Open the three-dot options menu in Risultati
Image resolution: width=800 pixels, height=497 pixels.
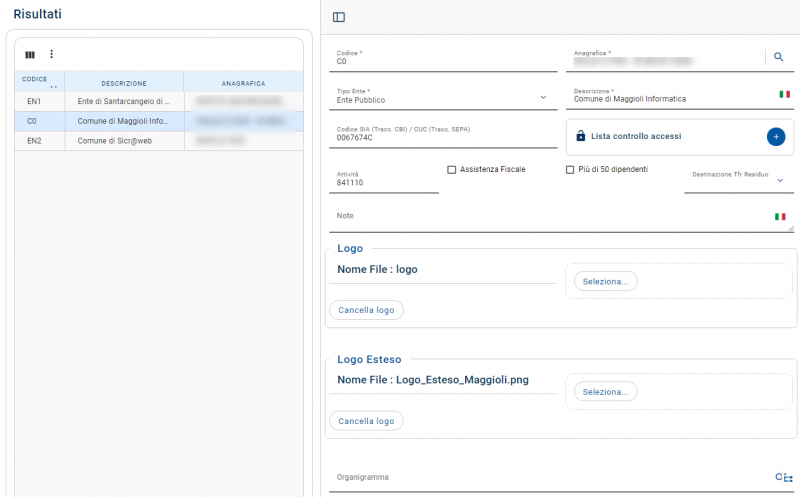[52, 54]
